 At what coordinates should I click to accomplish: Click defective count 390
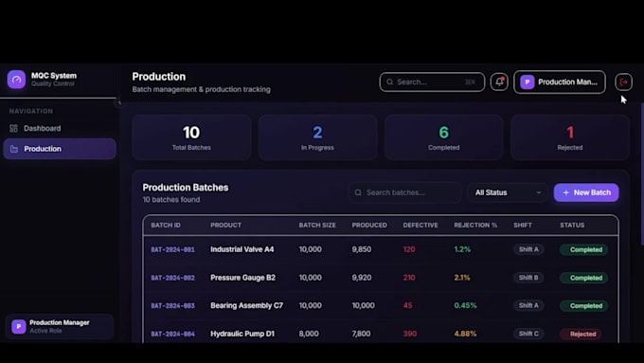tap(410, 334)
